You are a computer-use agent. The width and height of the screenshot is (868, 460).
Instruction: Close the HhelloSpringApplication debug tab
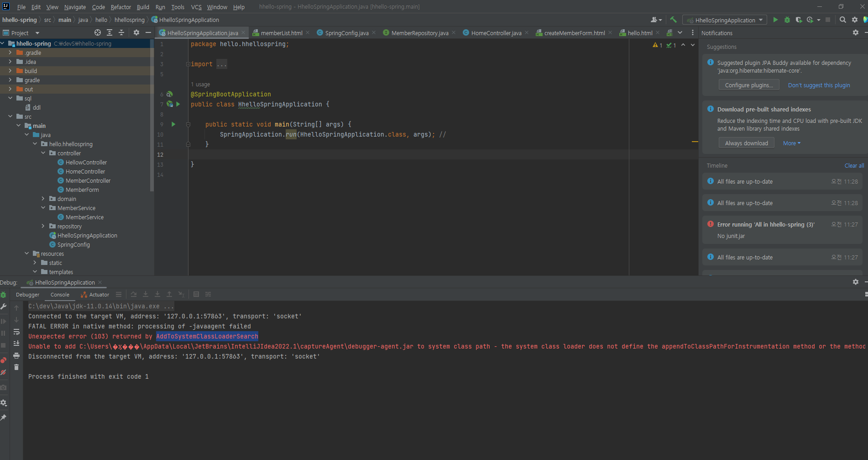(100, 282)
